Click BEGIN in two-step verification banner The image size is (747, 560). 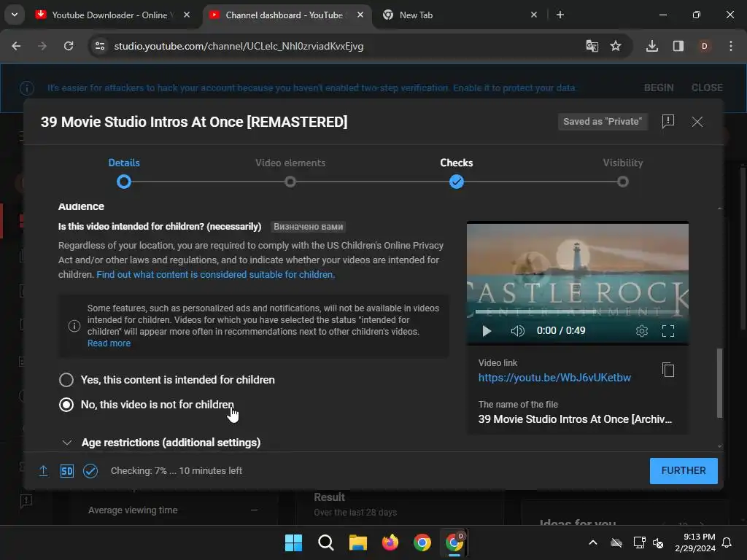coord(659,87)
